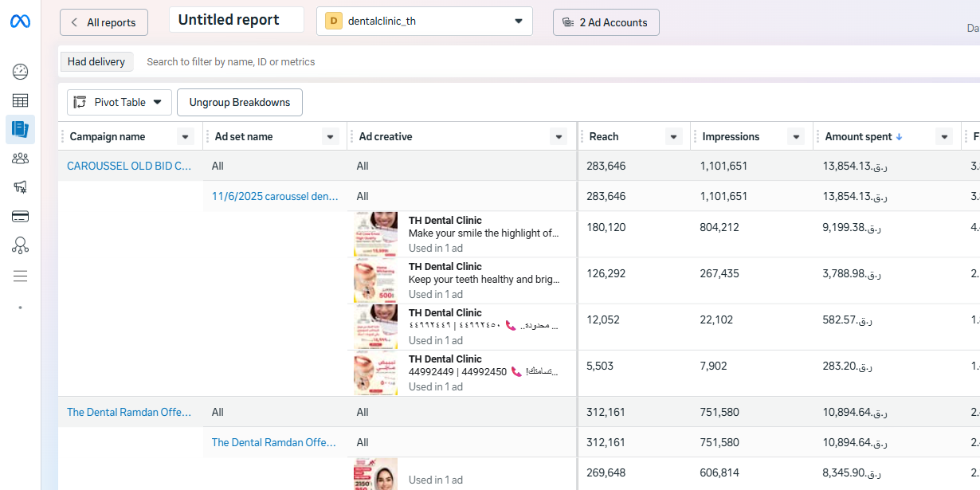The image size is (980, 490).
Task: Open the All tools hamburger menu icon
Action: coord(21,276)
